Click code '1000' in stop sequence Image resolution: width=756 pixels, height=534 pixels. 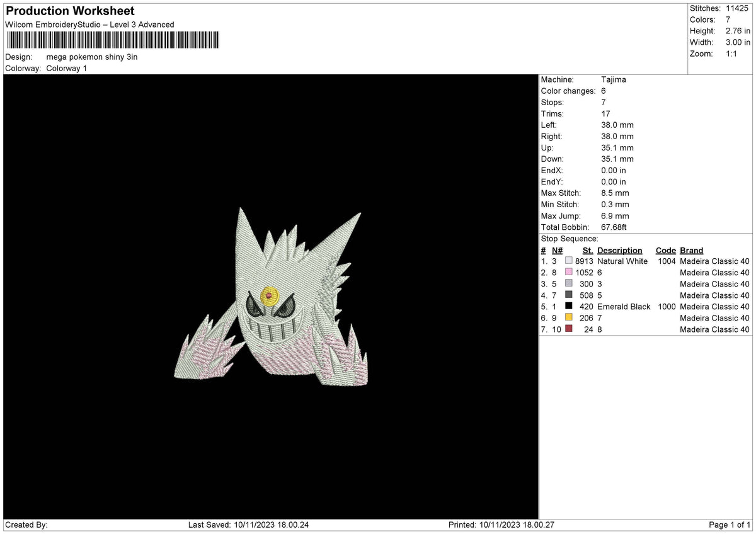[667, 306]
